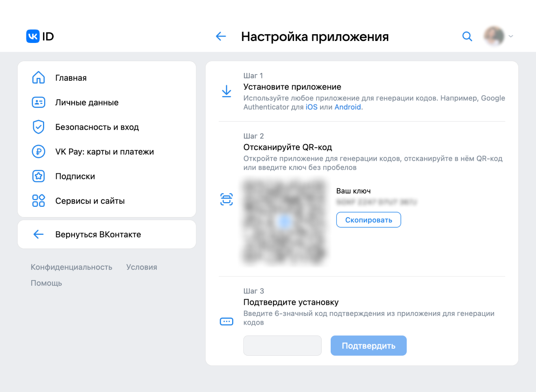Open the Помощь page
This screenshot has width=536, height=392.
(46, 283)
